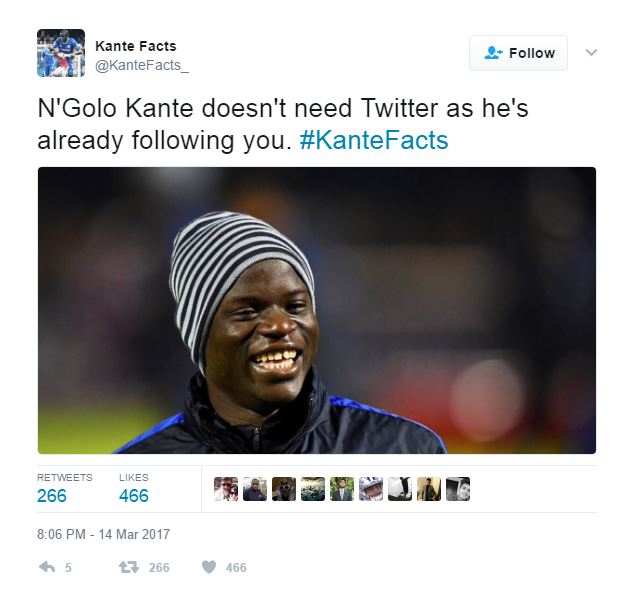The height and width of the screenshot is (603, 635).
Task: Click the retweet icon below the timestamp
Action: pyautogui.click(x=129, y=567)
